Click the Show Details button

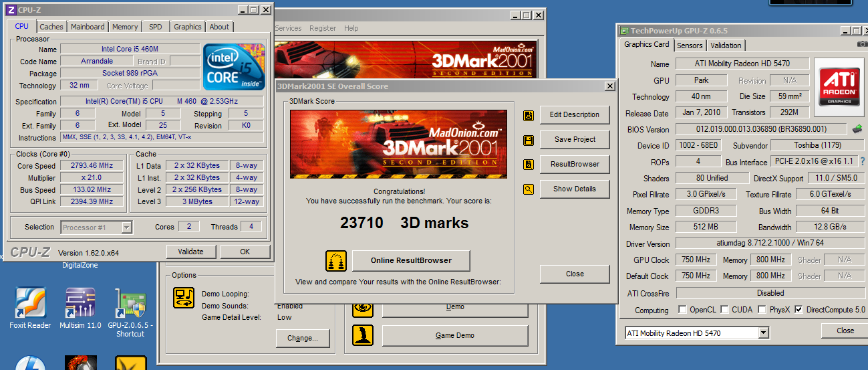click(x=575, y=189)
